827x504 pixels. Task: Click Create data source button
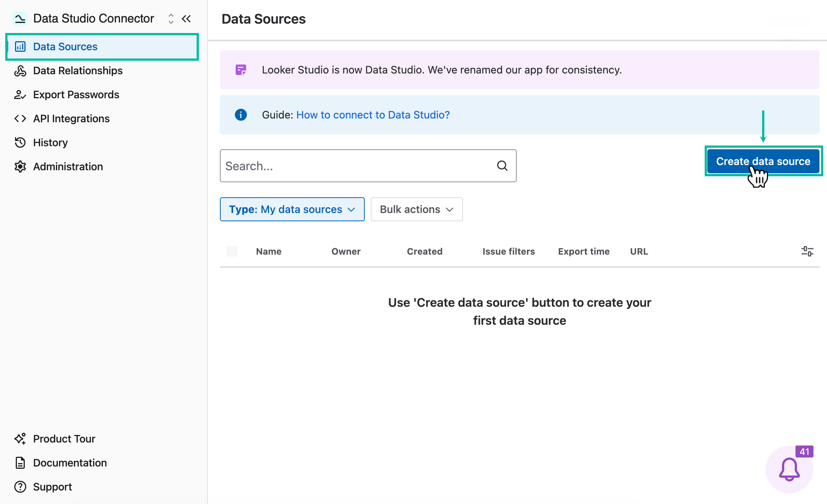763,161
